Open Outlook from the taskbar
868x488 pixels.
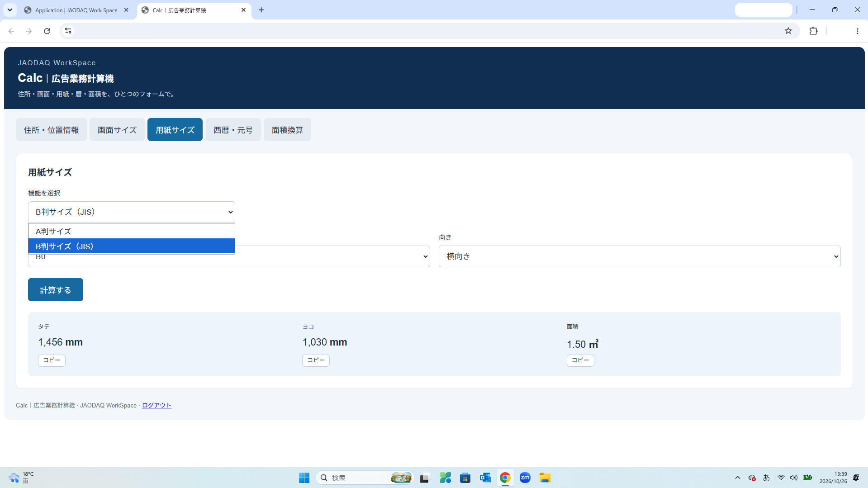tap(485, 478)
